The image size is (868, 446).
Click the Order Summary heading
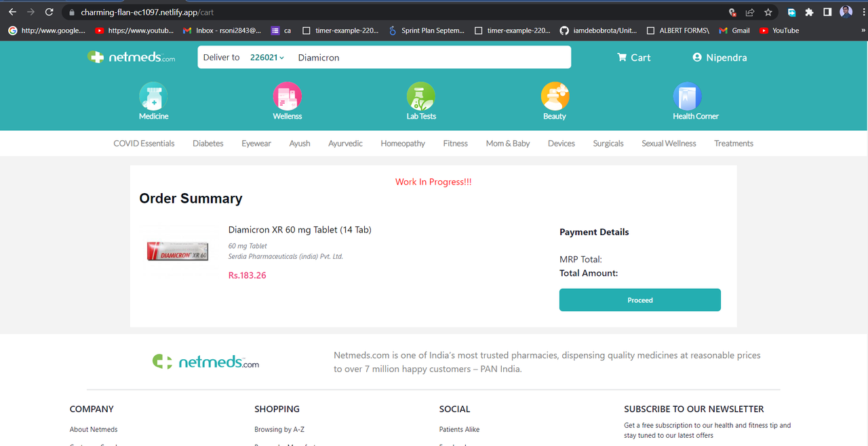pos(191,199)
